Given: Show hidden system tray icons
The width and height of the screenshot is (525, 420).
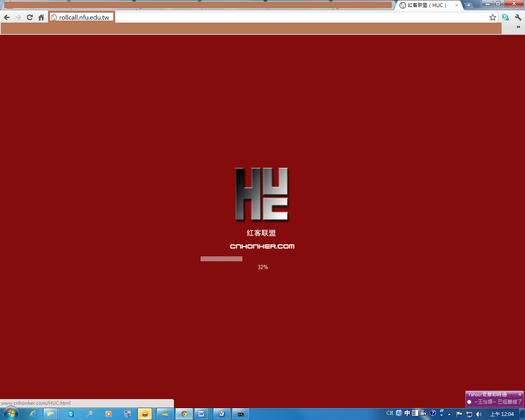Looking at the screenshot, I should (x=450, y=414).
